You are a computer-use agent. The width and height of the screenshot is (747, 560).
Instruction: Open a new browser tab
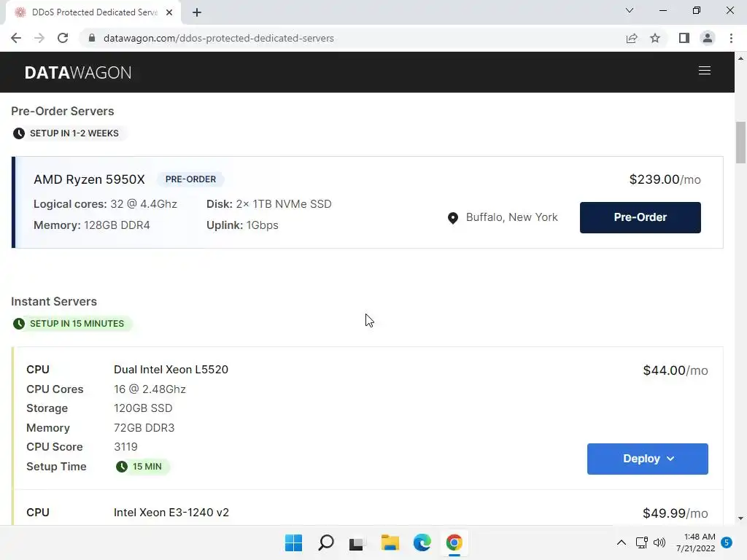coord(197,12)
